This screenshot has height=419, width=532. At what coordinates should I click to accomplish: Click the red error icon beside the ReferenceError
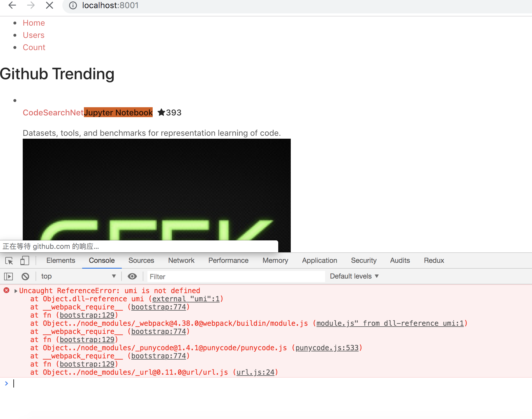[6, 290]
